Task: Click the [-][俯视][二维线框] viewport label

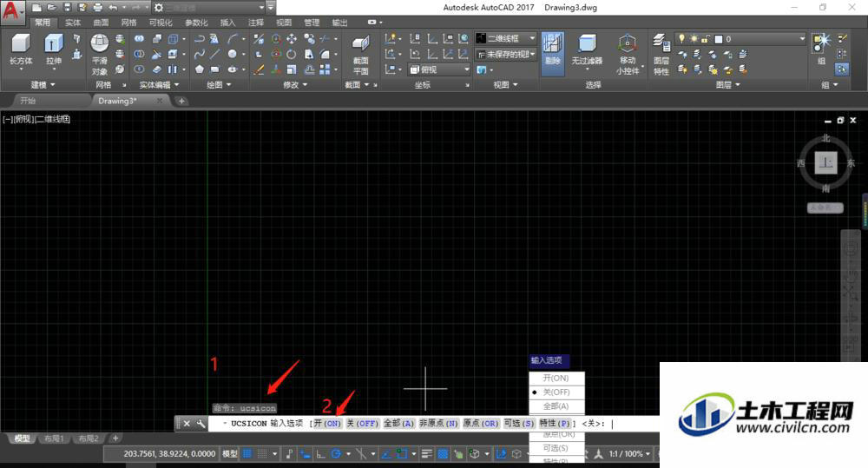Action: point(36,119)
